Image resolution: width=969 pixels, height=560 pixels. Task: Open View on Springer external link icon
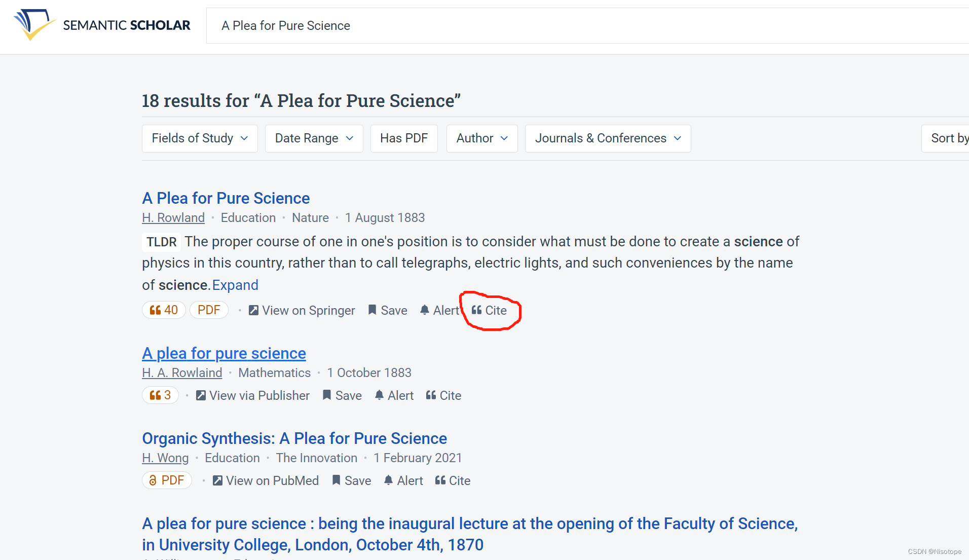pos(253,310)
